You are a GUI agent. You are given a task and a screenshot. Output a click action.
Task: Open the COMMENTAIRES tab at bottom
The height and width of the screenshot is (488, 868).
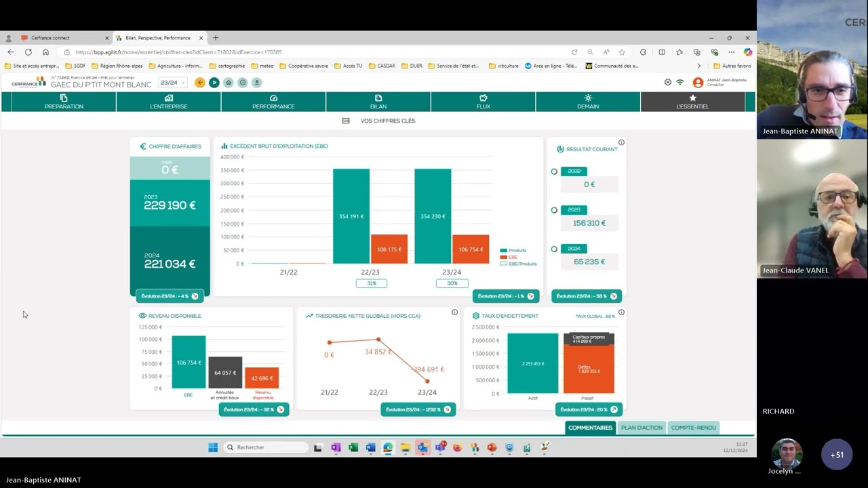click(590, 428)
